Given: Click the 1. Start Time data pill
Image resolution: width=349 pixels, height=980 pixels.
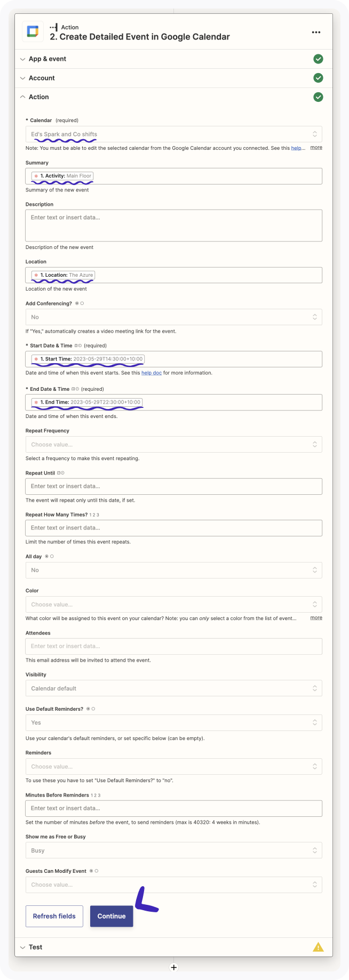Looking at the screenshot, I should 88,359.
